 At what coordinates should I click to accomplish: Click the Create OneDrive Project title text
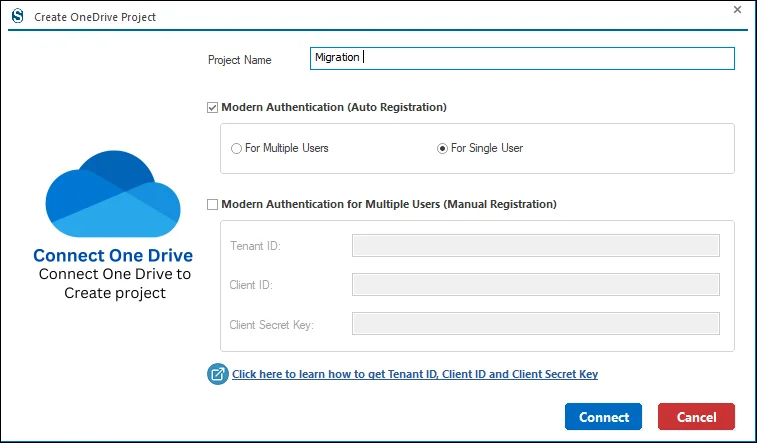click(95, 17)
